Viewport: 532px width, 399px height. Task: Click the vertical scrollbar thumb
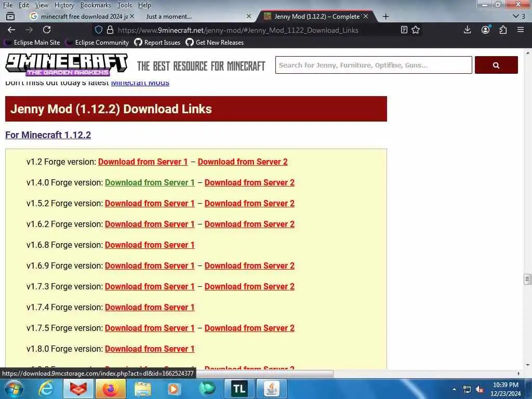pyautogui.click(x=527, y=279)
